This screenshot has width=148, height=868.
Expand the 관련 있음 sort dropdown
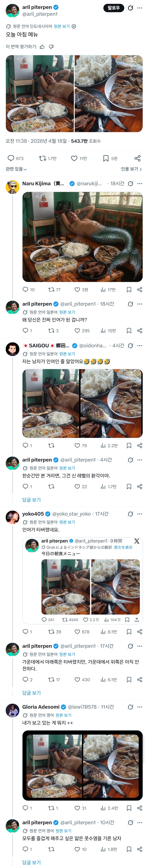point(16,169)
